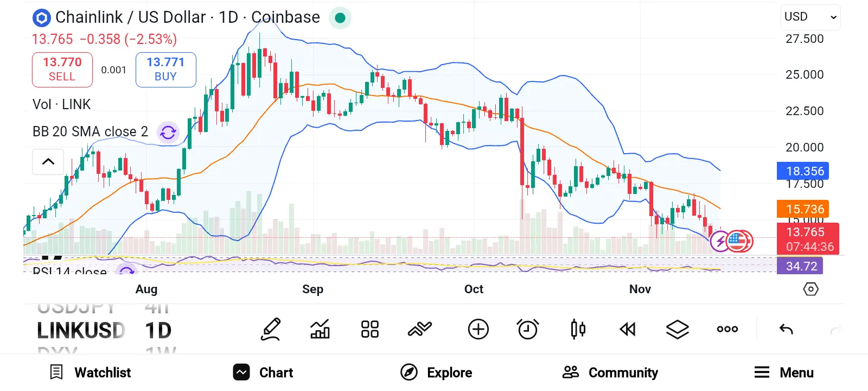Collapse the indicator legend with the chevron

[48, 162]
